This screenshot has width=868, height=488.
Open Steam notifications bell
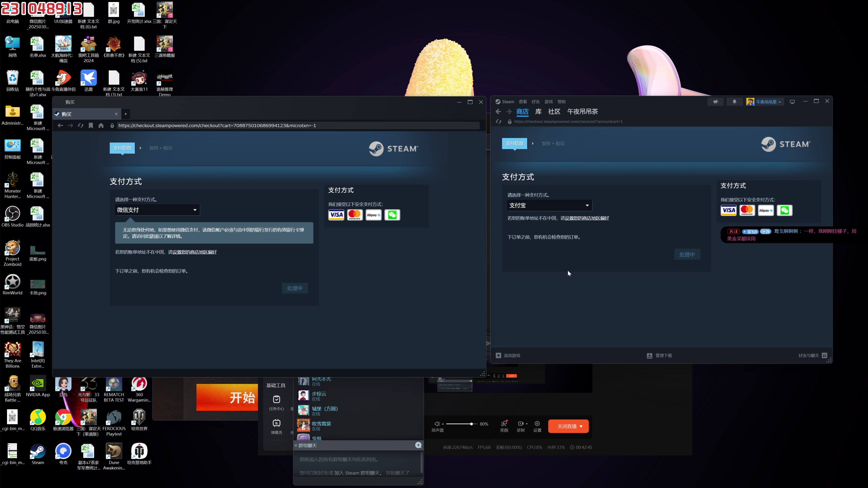pyautogui.click(x=735, y=102)
